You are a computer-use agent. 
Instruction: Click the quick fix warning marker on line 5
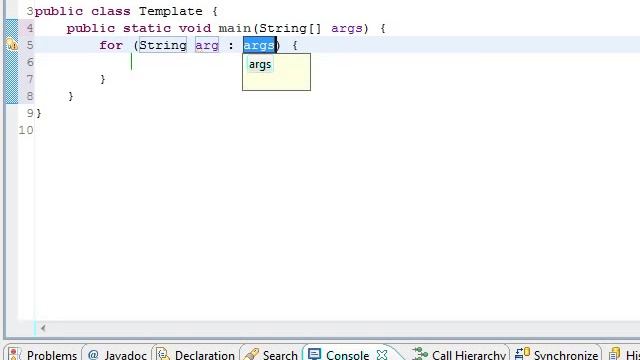point(12,44)
